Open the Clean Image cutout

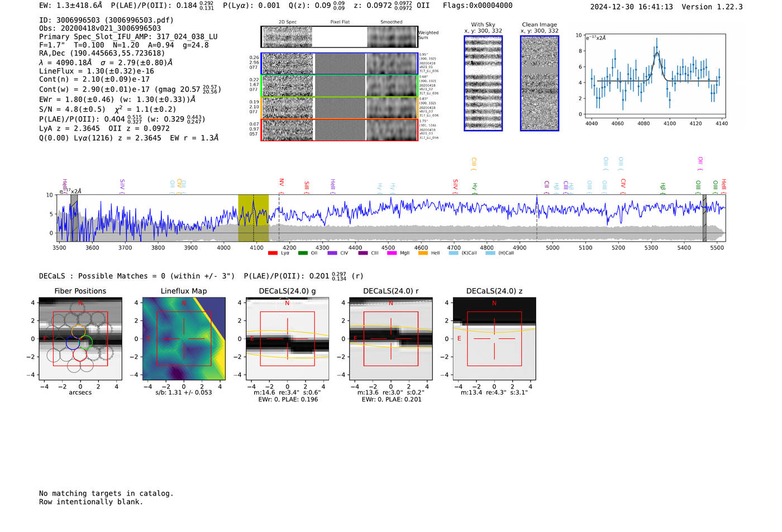[540, 83]
